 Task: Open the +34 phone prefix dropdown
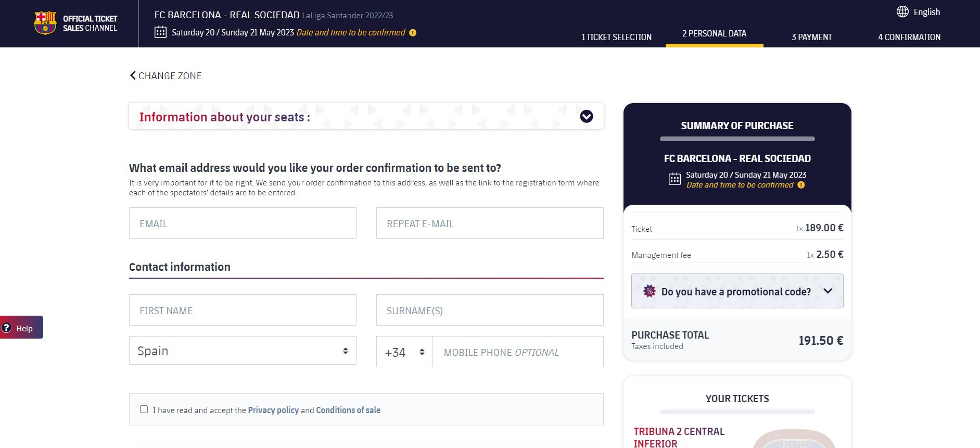coord(404,352)
